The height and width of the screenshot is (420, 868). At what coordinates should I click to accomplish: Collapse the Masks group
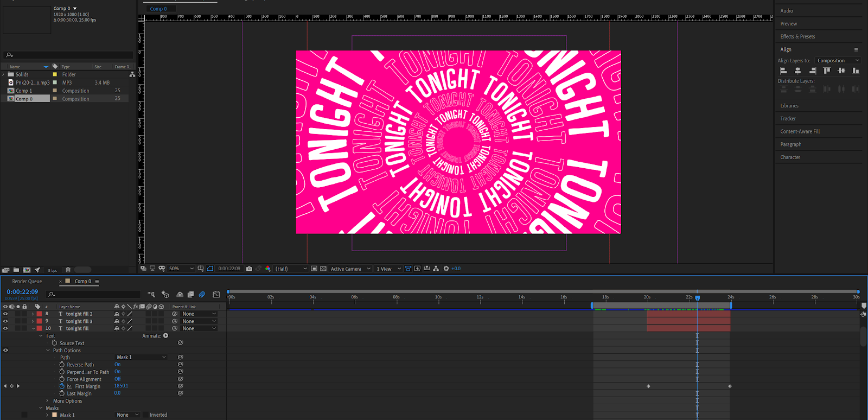41,408
